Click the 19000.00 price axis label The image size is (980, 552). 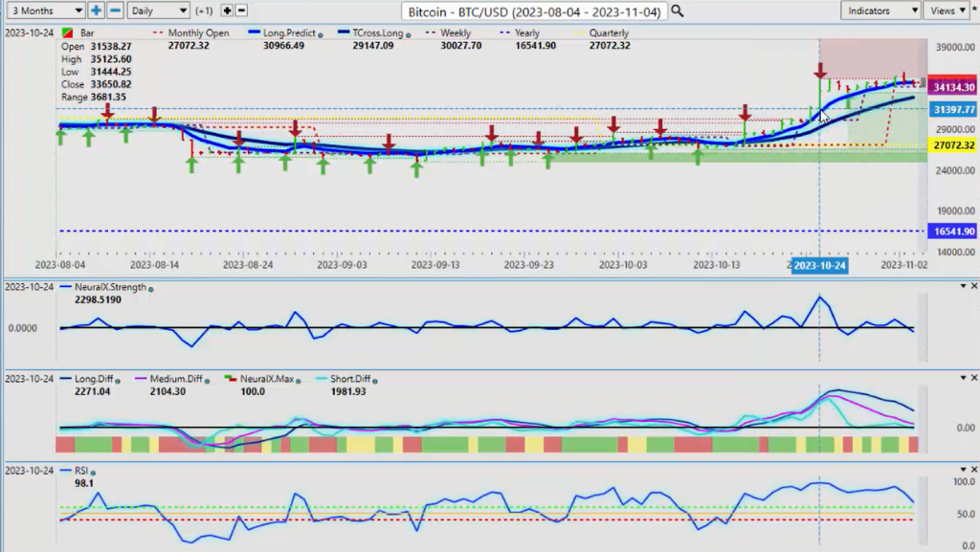954,211
